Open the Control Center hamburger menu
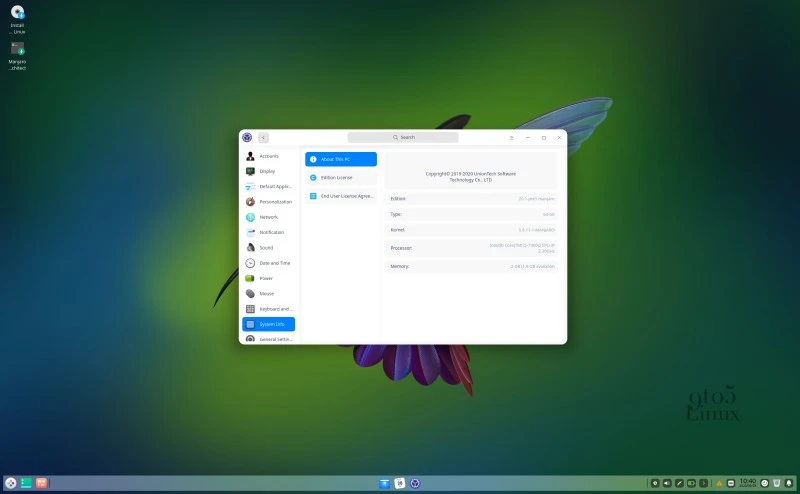800x494 pixels. click(512, 138)
